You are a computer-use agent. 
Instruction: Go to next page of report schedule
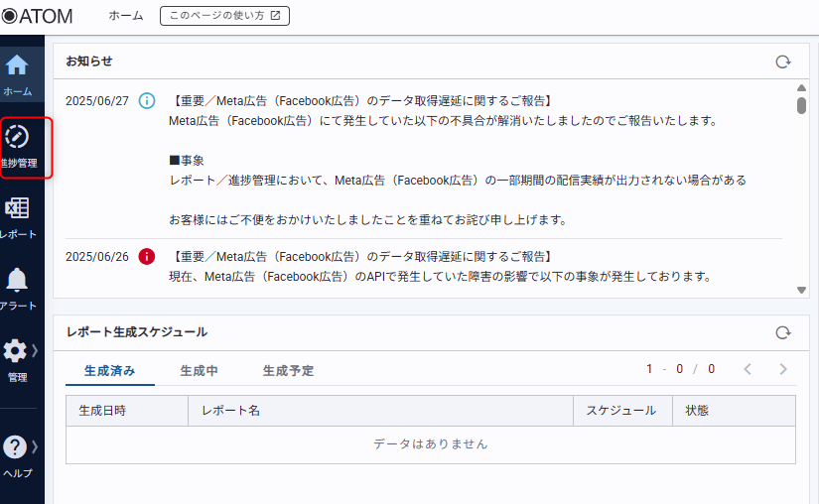coord(783,369)
